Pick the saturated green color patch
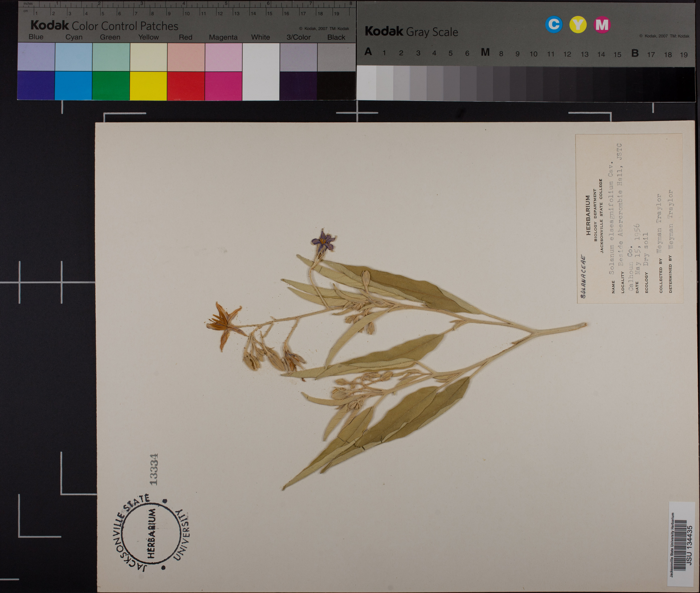 pyautogui.click(x=111, y=85)
